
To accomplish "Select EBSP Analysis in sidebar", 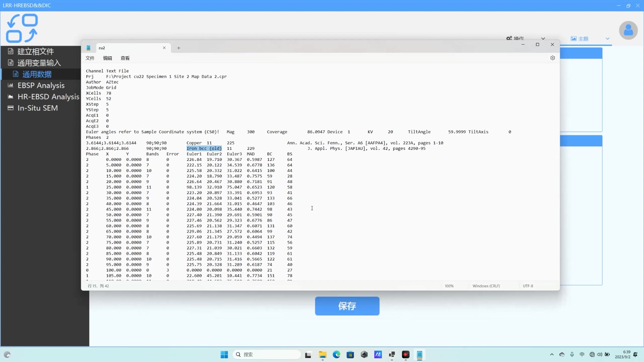I will (41, 85).
